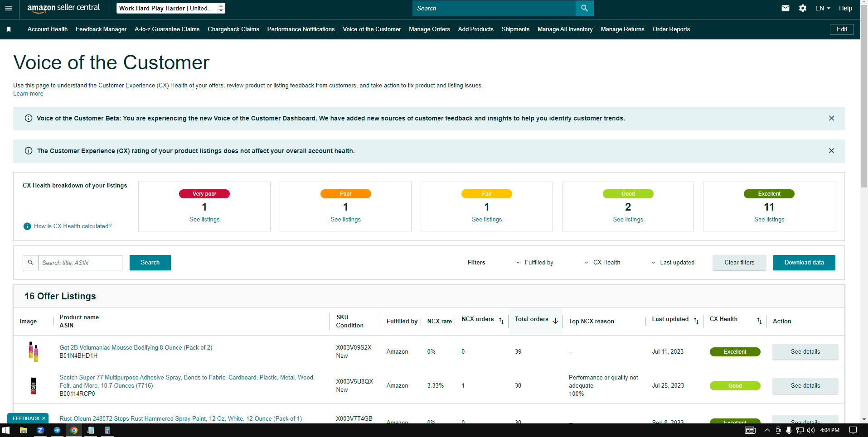
Task: Click the magnifier button in the top search bar
Action: pos(584,8)
